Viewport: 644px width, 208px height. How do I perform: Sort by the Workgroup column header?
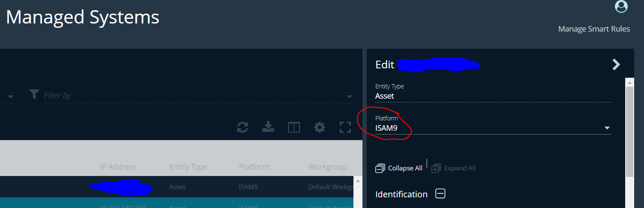328,167
